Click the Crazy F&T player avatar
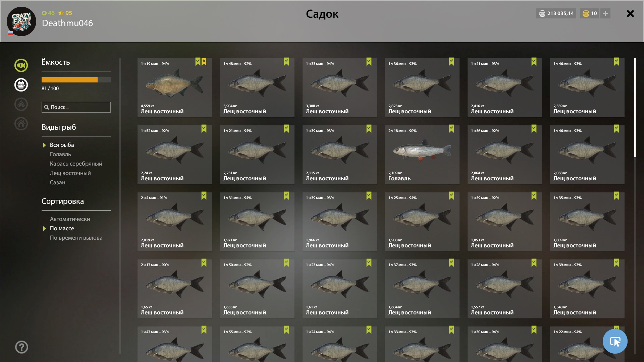644x362 pixels. (21, 21)
